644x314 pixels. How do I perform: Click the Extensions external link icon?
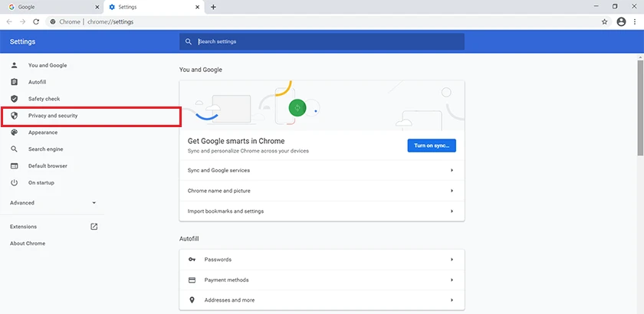pos(94,227)
